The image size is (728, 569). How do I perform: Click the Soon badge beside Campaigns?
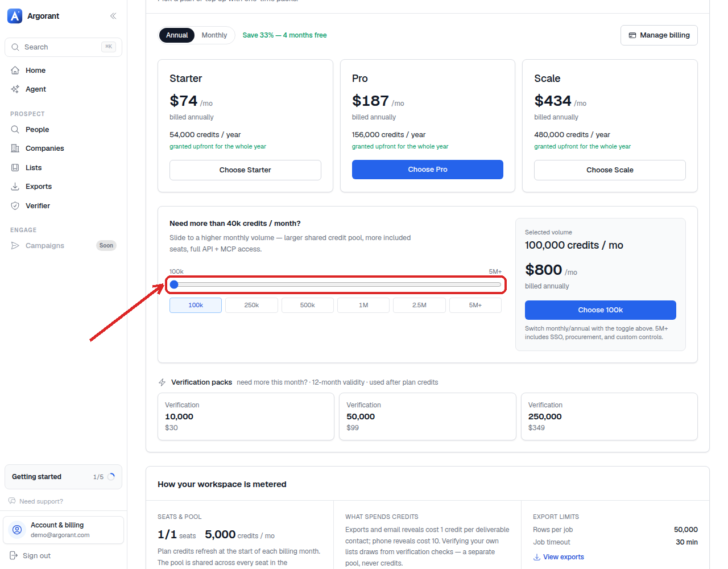(106, 246)
